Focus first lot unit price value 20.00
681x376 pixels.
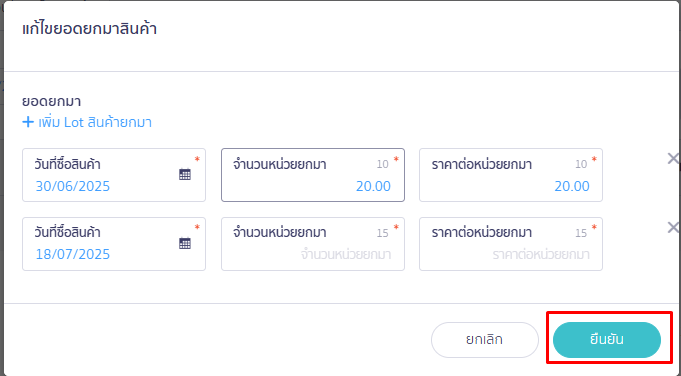pos(572,186)
